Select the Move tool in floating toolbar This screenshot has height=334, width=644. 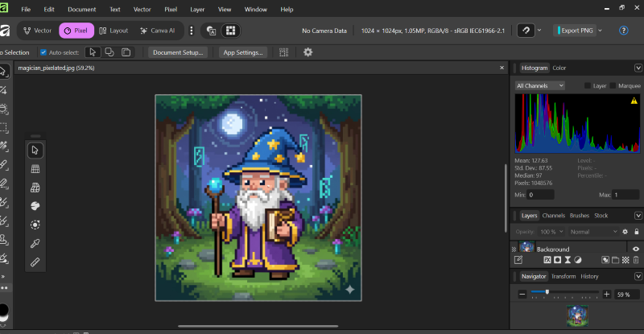click(35, 150)
